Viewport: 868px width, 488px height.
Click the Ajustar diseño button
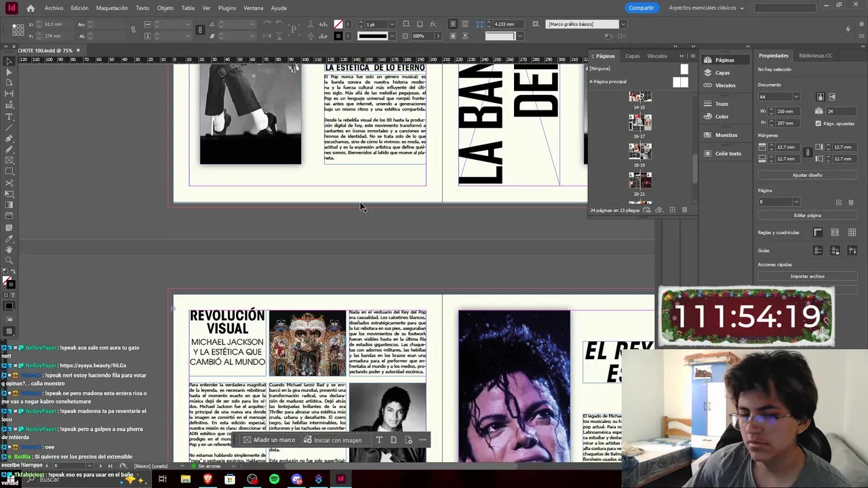(x=807, y=175)
